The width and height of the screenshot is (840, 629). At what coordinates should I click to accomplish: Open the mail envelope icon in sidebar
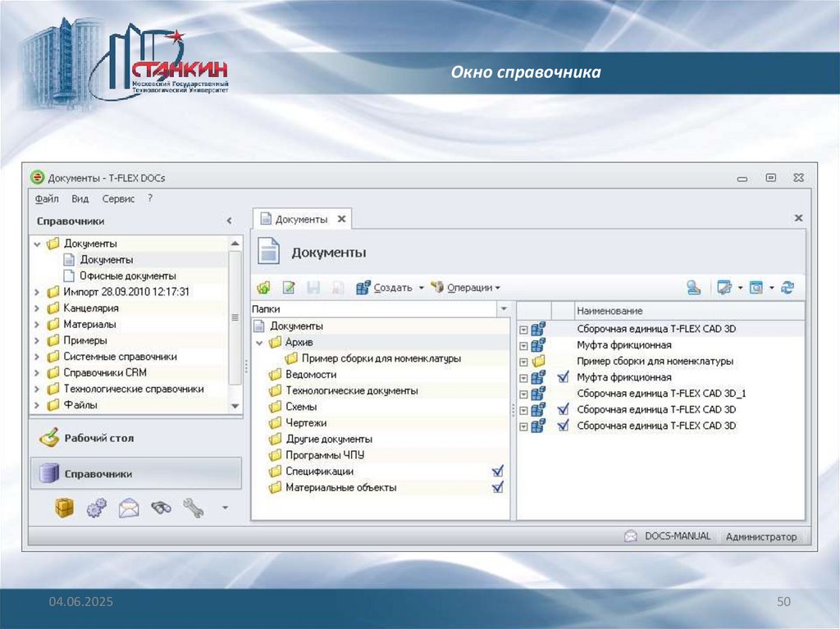[129, 508]
